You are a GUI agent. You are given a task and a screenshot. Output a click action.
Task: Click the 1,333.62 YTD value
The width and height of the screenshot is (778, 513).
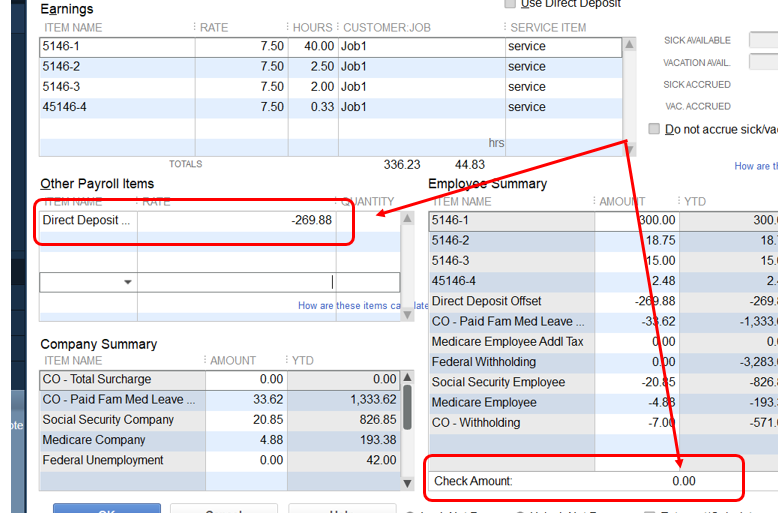click(x=373, y=400)
